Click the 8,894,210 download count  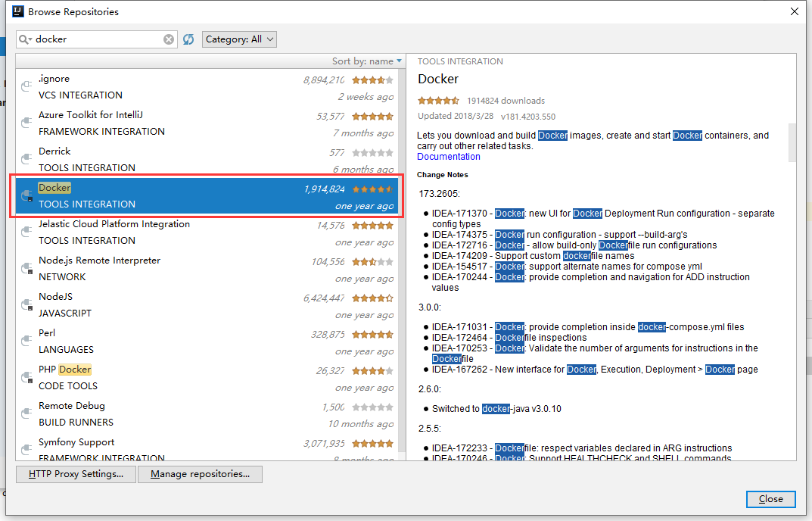click(x=324, y=80)
